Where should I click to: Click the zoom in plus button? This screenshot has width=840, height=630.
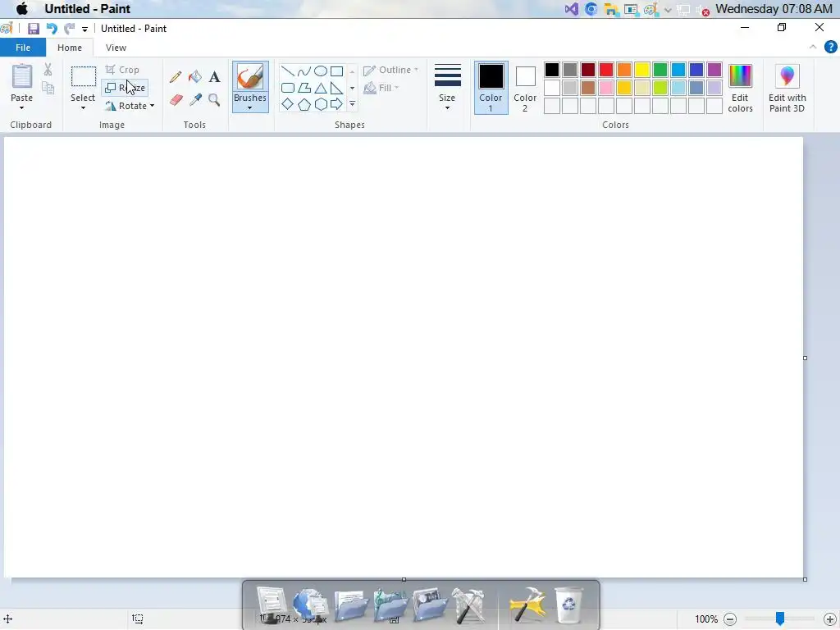click(x=830, y=619)
